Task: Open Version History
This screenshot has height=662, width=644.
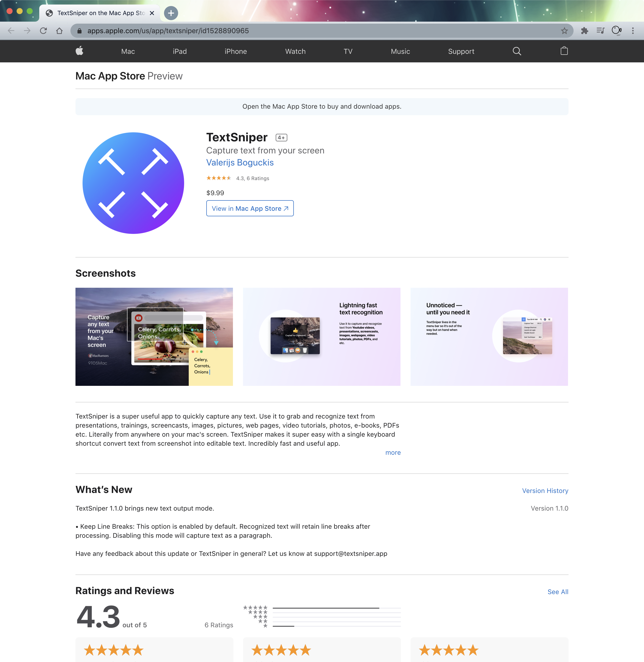Action: coord(545,490)
